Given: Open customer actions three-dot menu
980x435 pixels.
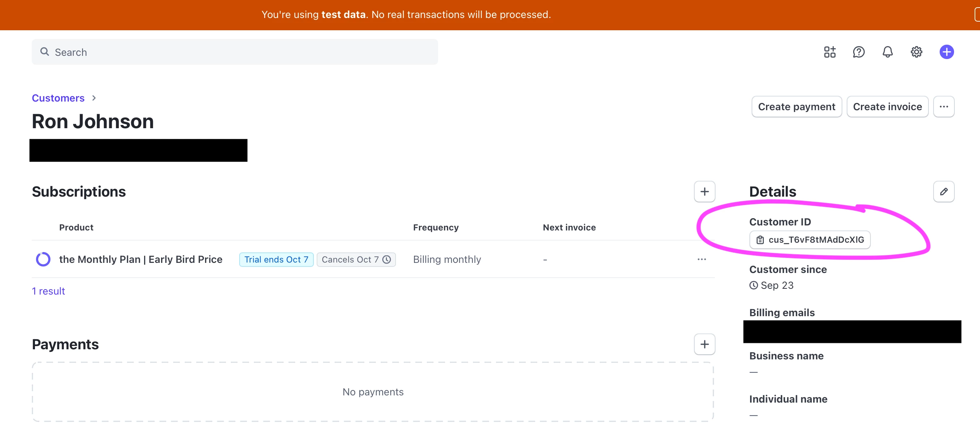Looking at the screenshot, I should click(944, 107).
